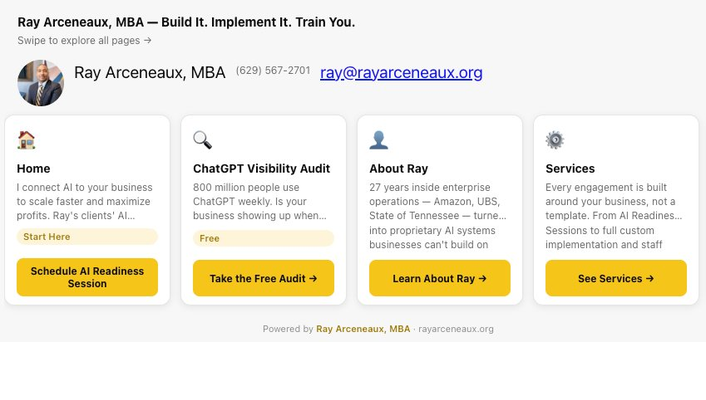This screenshot has height=400, width=706.
Task: Click the footer Ray Arceneaux, MBA link
Action: (363, 329)
